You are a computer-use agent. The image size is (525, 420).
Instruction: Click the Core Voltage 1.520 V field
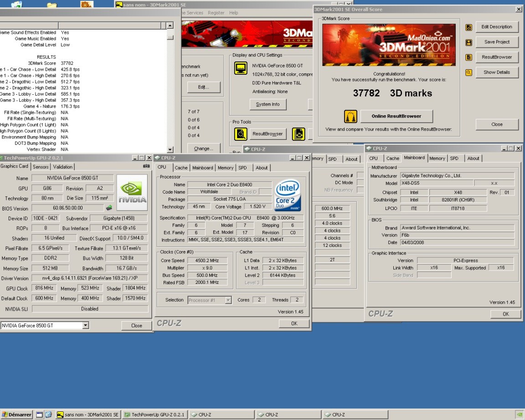pyautogui.click(x=257, y=206)
